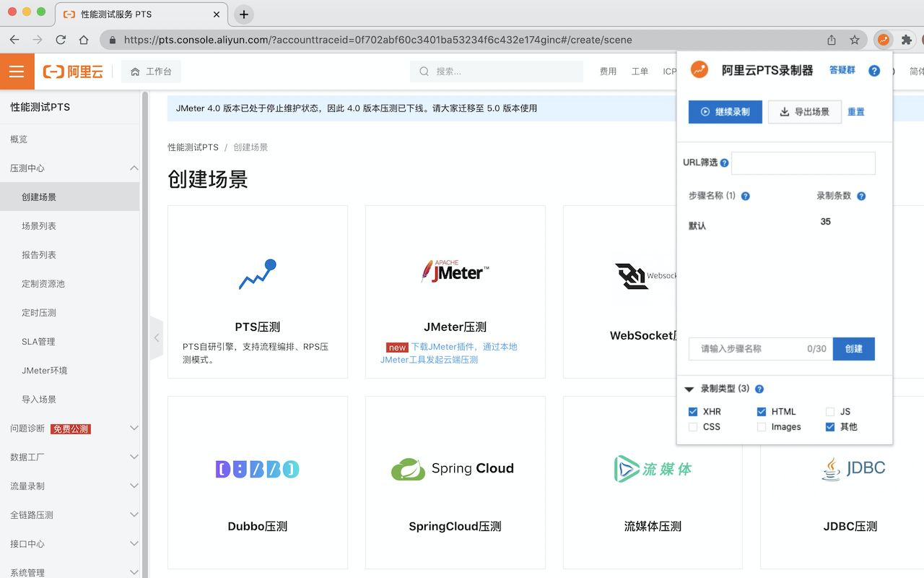Viewport: 924px width, 578px height.
Task: Reload the page with the refresh icon
Action: point(61,40)
